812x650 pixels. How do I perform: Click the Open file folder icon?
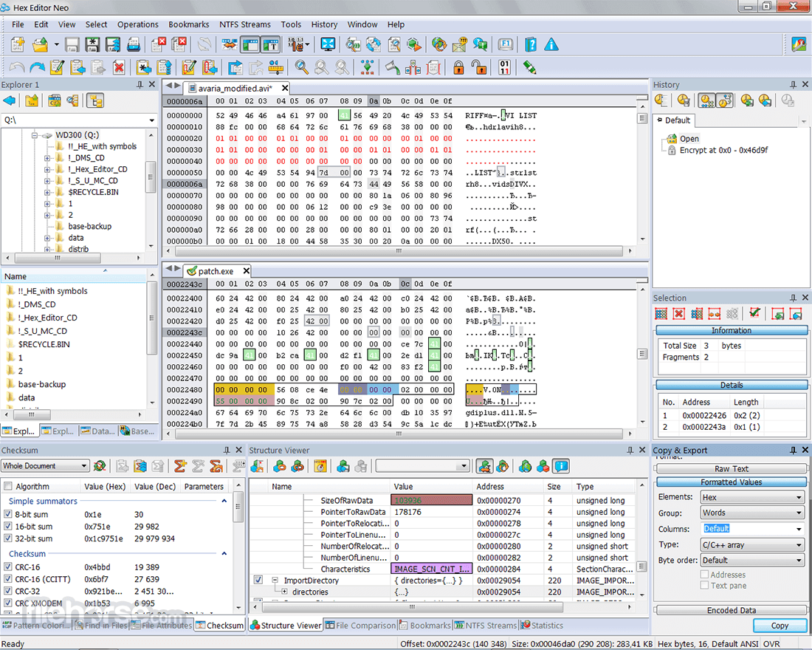pos(40,45)
